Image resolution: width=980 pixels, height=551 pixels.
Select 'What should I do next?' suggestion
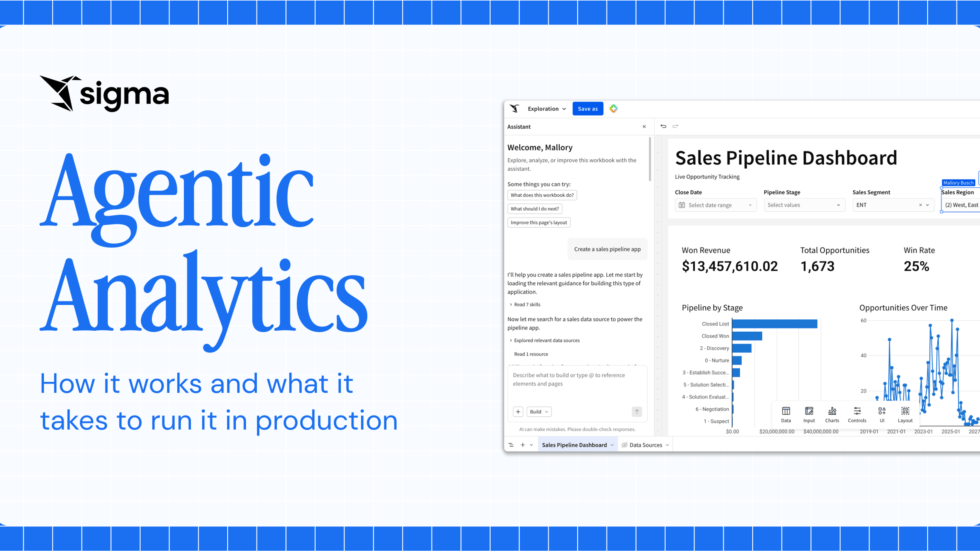point(535,209)
